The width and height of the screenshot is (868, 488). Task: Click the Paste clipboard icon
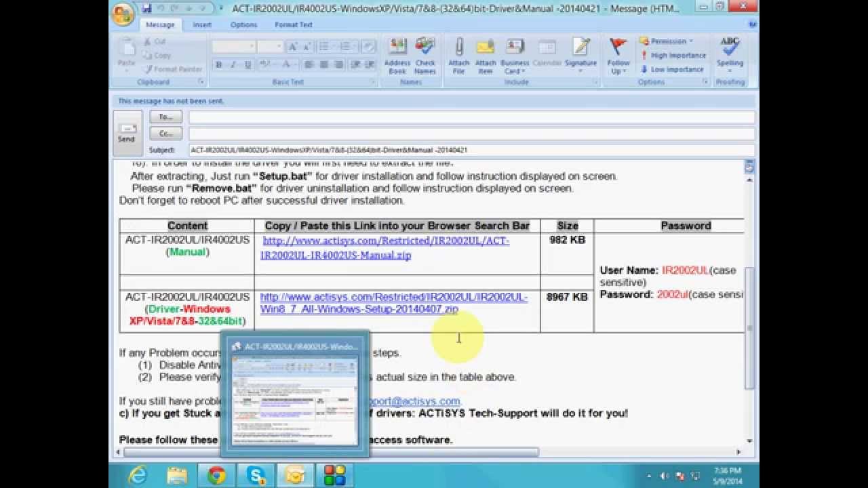pos(127,48)
